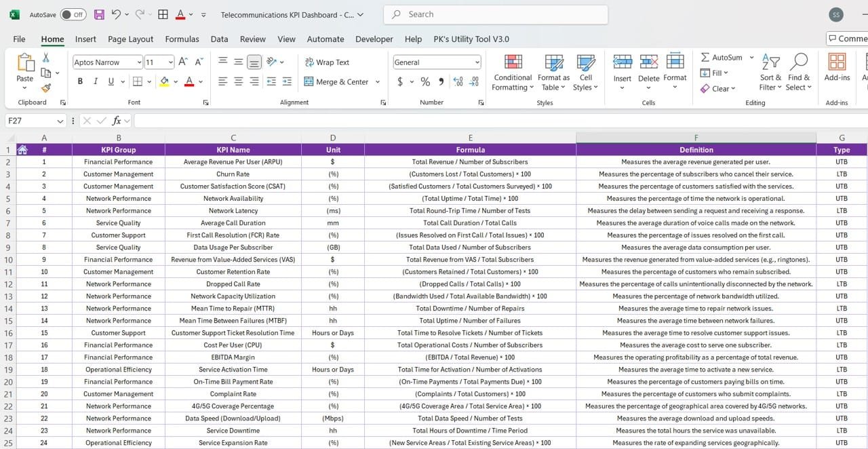Click the Borders grid icon in quick access toolbar

(163, 14)
